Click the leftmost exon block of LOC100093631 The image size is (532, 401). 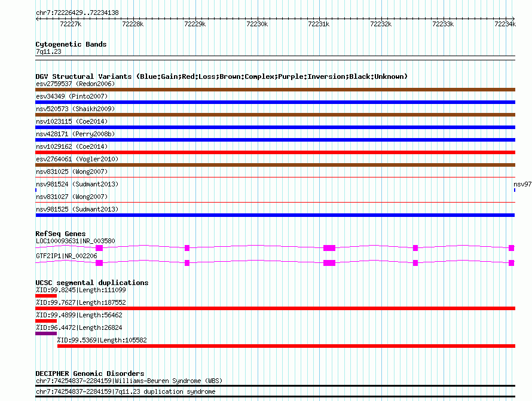click(99, 248)
